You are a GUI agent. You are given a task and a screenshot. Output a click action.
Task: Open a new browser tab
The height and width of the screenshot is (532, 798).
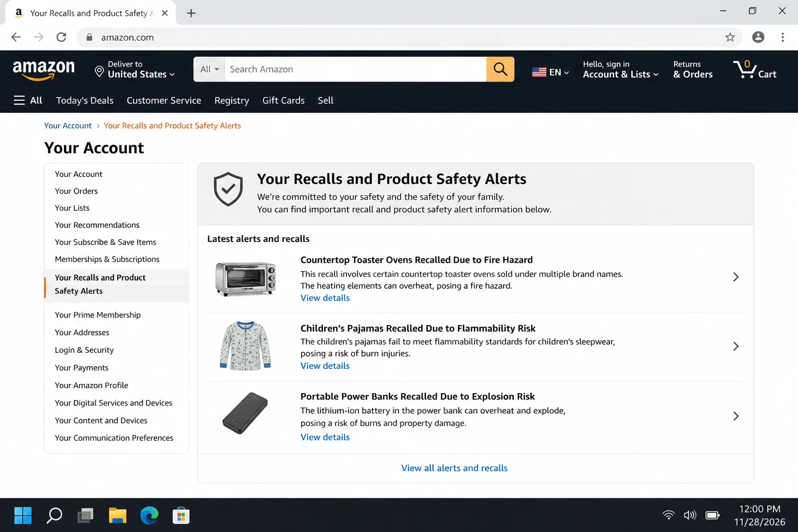click(x=191, y=13)
